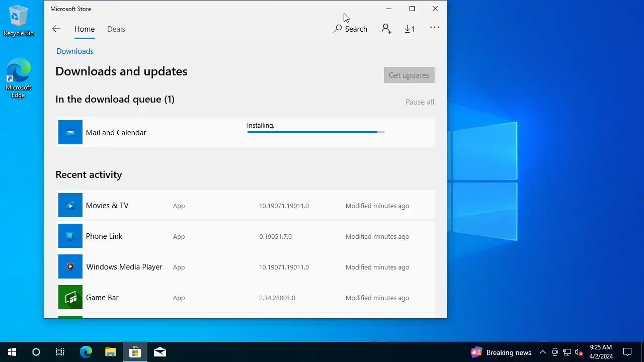Open Task View on the taskbar
Screen dimensions: 644x362
[60, 352]
